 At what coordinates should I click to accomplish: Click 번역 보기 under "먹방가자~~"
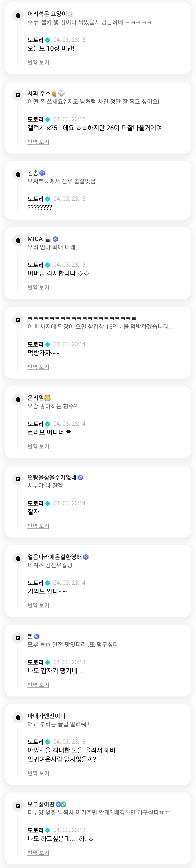(x=38, y=367)
